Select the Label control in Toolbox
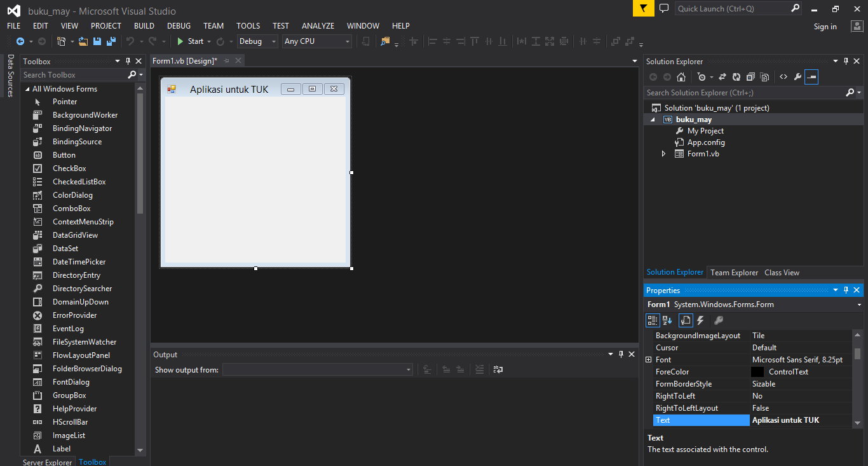Image resolution: width=868 pixels, height=466 pixels. 62,449
